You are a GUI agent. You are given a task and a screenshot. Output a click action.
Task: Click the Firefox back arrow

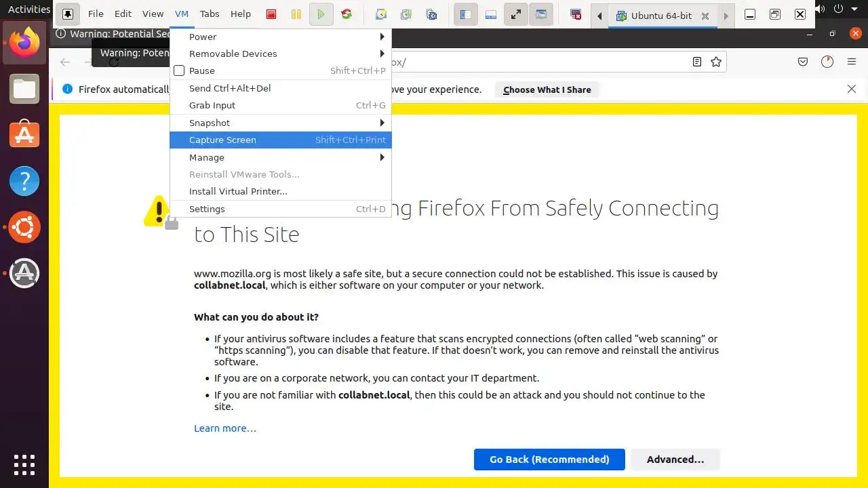coord(65,62)
